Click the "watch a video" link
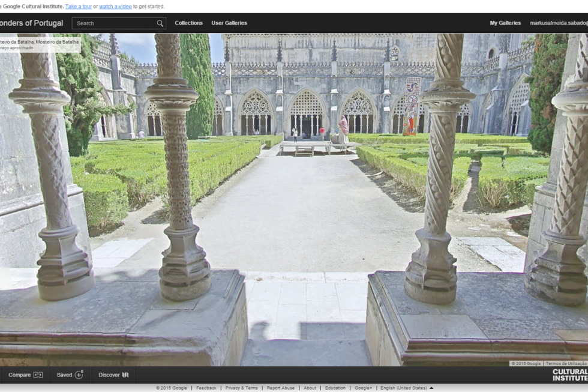The width and height of the screenshot is (588, 392). (x=115, y=7)
